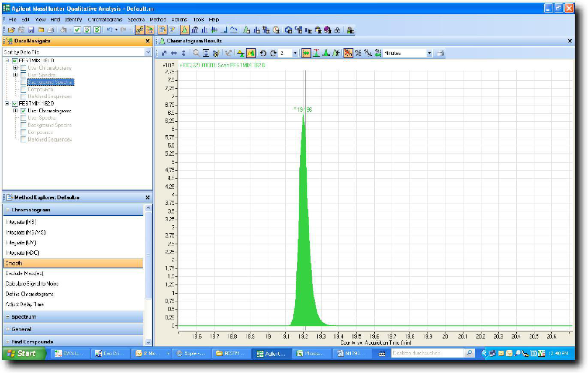Image resolution: width=588 pixels, height=373 pixels.
Task: Click the Open Data File toolbar icon
Action: tap(11, 30)
